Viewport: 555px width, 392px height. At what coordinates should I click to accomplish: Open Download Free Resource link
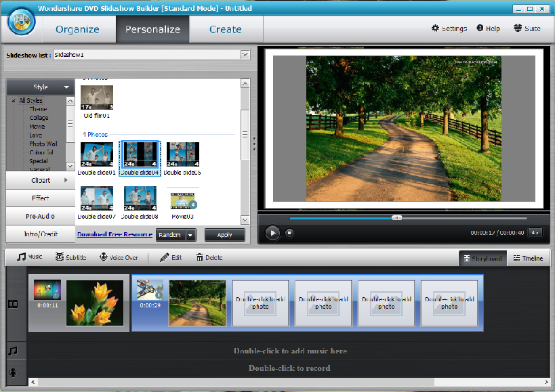tap(115, 234)
